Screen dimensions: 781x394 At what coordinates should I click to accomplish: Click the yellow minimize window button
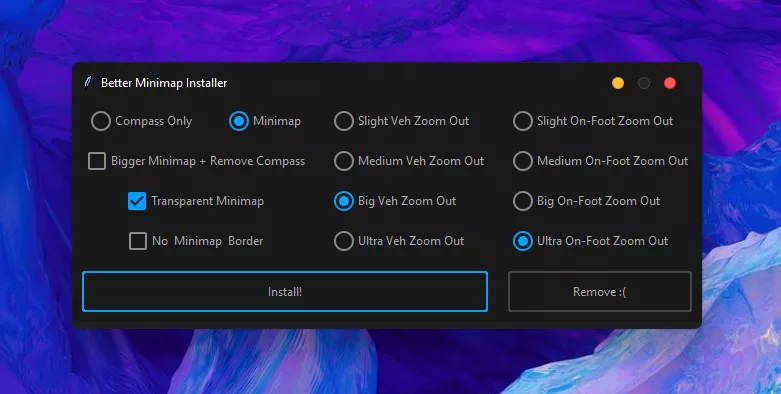point(618,83)
